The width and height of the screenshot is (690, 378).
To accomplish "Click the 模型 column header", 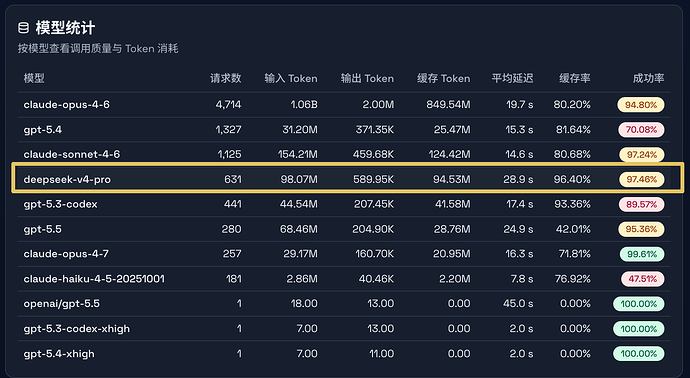I will pos(34,78).
